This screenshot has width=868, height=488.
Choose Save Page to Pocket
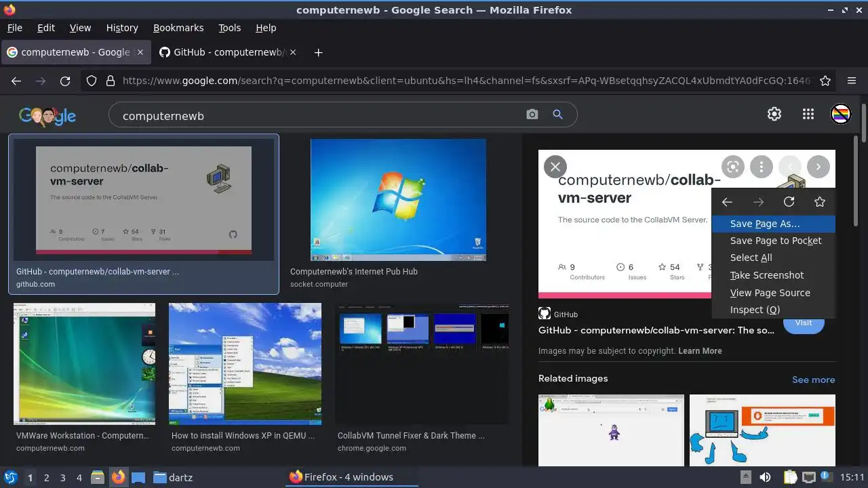point(774,241)
